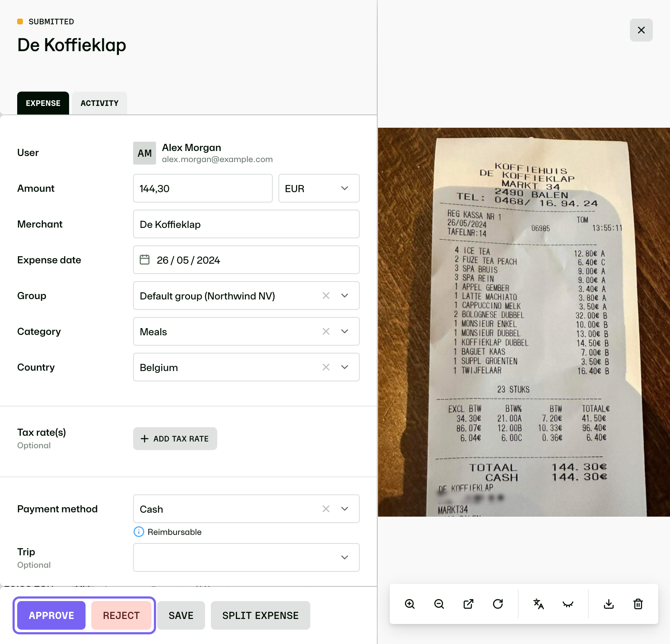The width and height of the screenshot is (670, 644).
Task: Expand the Payment method dropdown chevron
Action: (345, 509)
